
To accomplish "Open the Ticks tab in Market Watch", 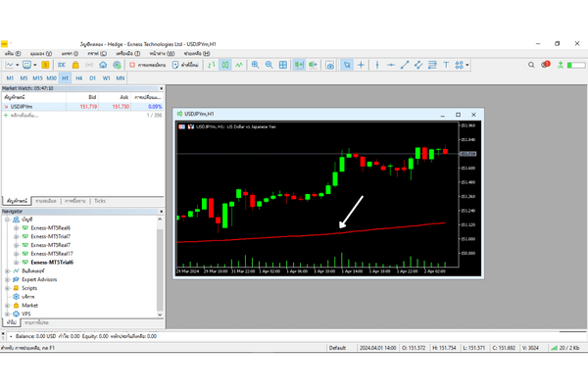I will coord(100,200).
